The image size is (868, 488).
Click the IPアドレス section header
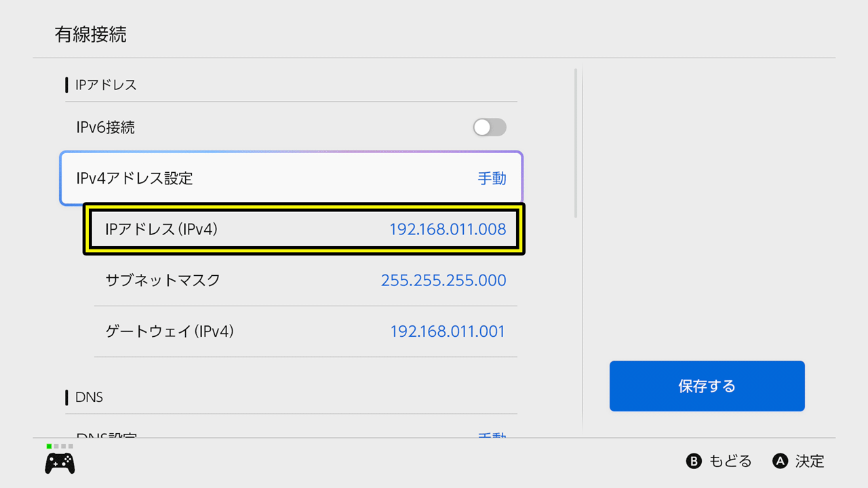[x=106, y=85]
